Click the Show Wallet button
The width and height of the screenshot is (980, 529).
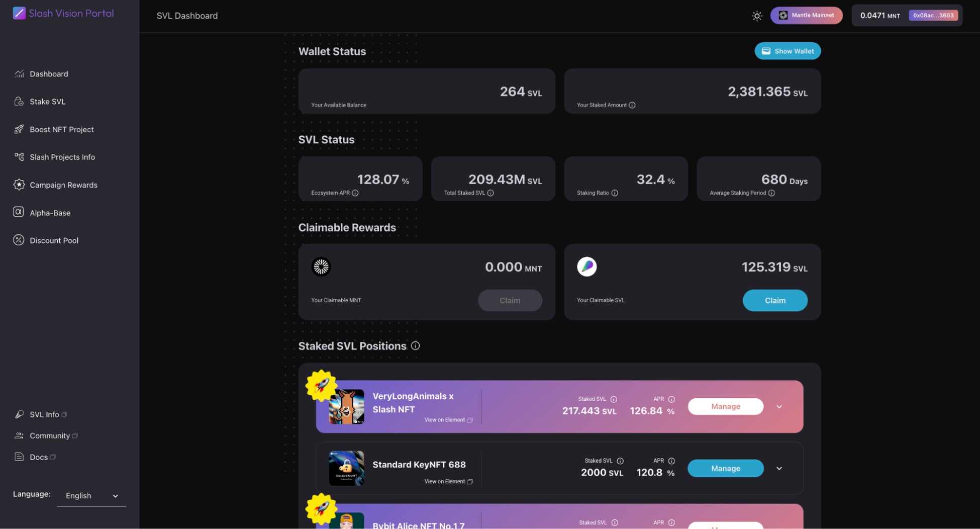tap(788, 51)
